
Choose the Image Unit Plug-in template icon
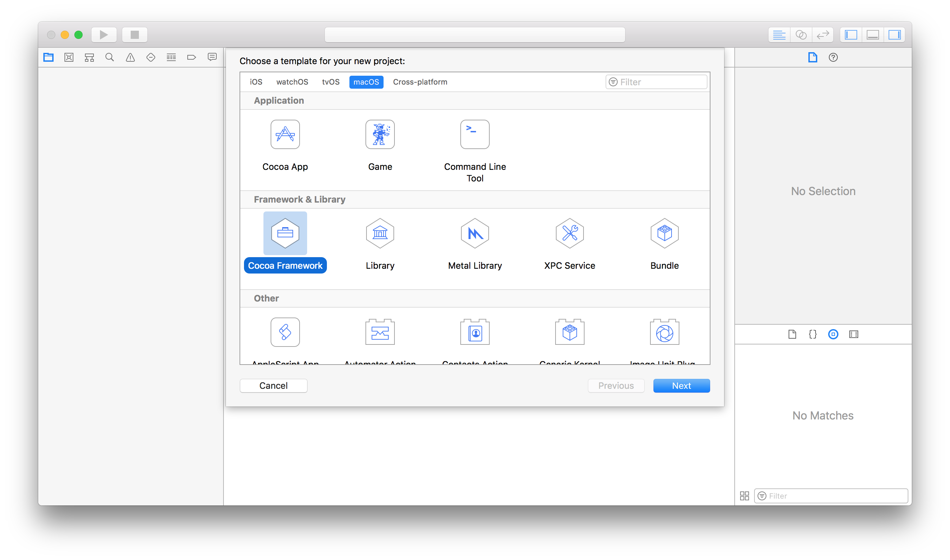pyautogui.click(x=664, y=332)
